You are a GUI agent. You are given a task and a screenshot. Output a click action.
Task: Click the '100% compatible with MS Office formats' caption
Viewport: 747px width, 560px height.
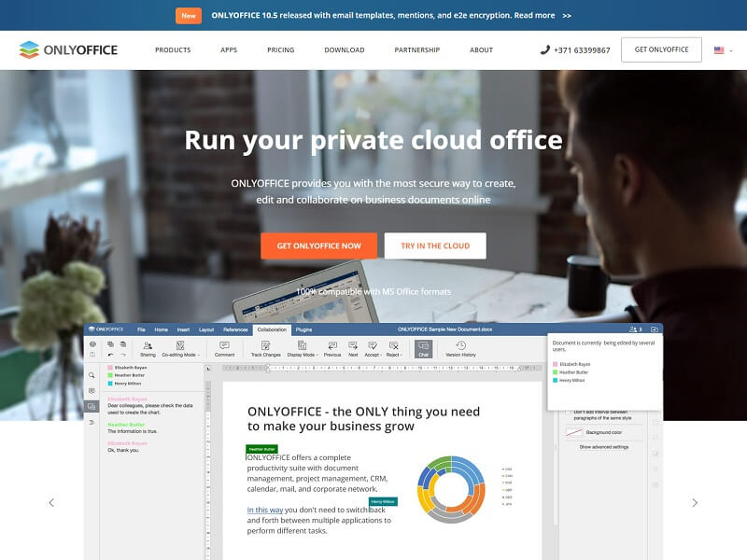373,291
